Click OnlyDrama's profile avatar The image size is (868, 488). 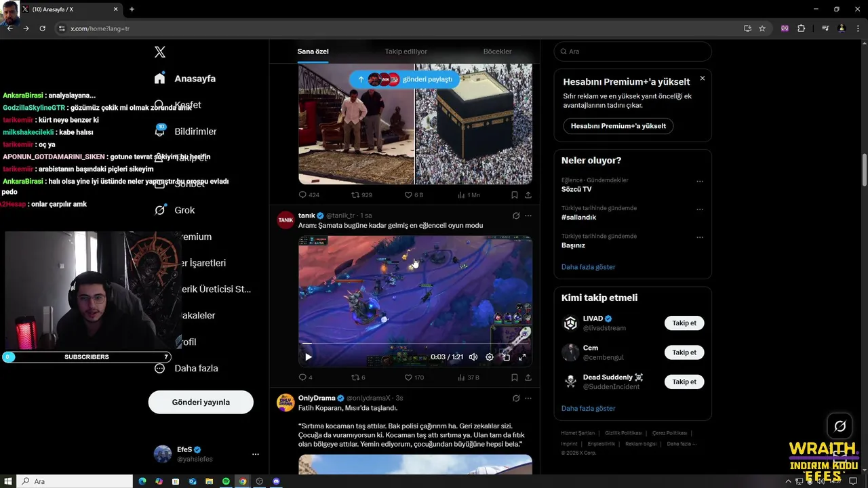285,403
